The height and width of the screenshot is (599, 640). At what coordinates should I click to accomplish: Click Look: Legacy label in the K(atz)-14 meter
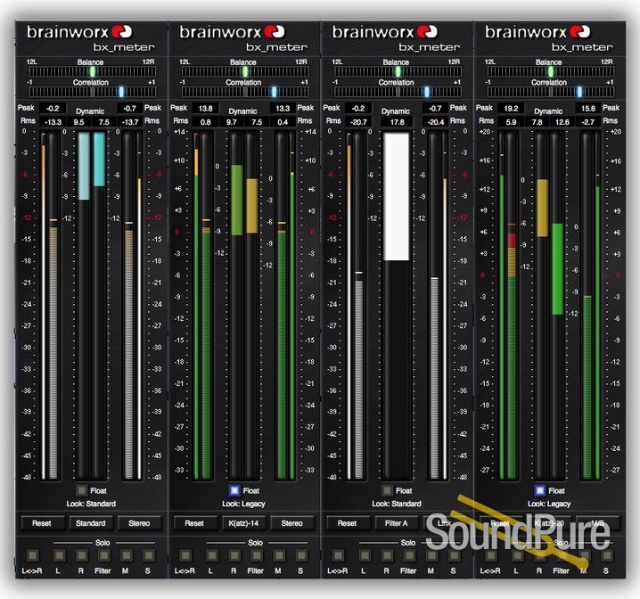click(244, 504)
